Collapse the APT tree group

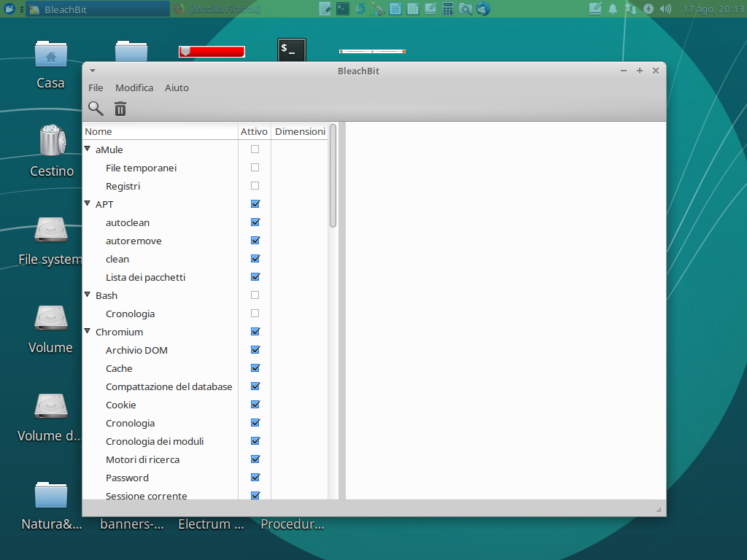point(88,204)
